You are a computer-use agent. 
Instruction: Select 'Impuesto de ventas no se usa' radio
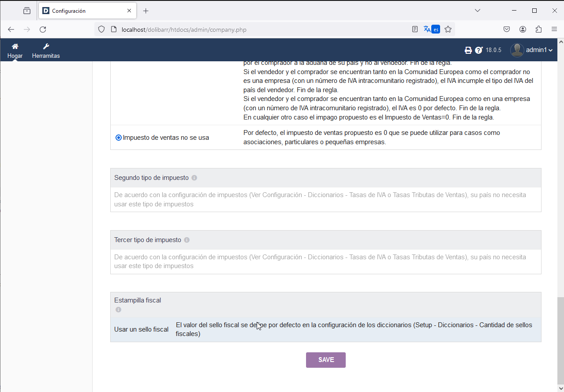coord(119,138)
